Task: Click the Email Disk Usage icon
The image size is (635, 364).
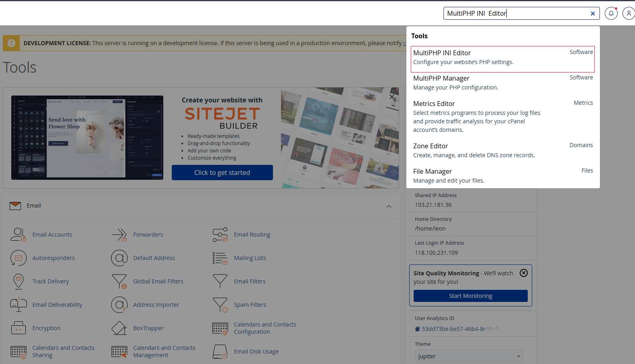Action: pos(220,352)
